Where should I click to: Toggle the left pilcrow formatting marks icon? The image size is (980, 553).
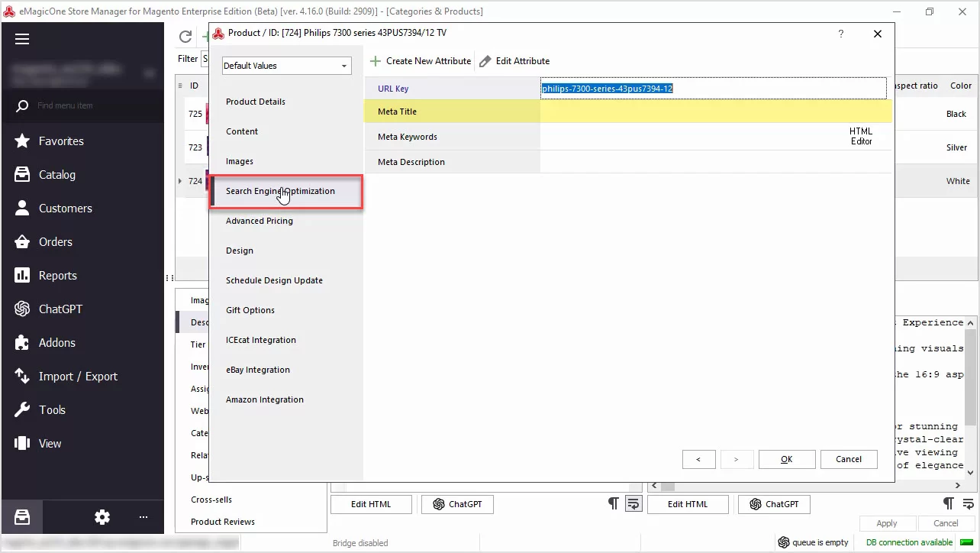pyautogui.click(x=613, y=503)
